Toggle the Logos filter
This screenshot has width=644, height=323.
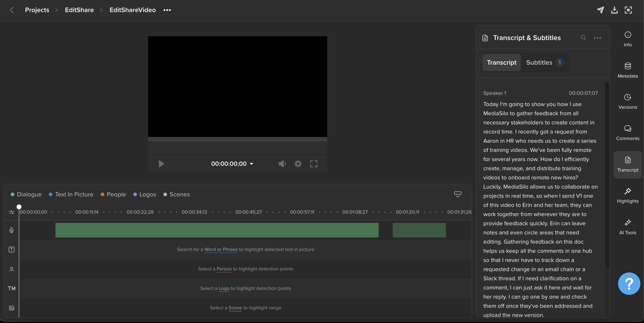pos(145,194)
